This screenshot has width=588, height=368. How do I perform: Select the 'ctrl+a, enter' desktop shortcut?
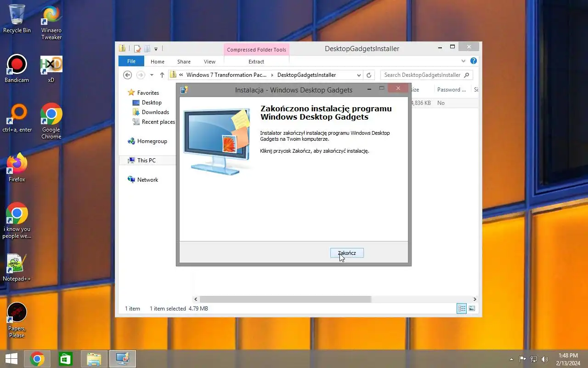[x=17, y=119]
